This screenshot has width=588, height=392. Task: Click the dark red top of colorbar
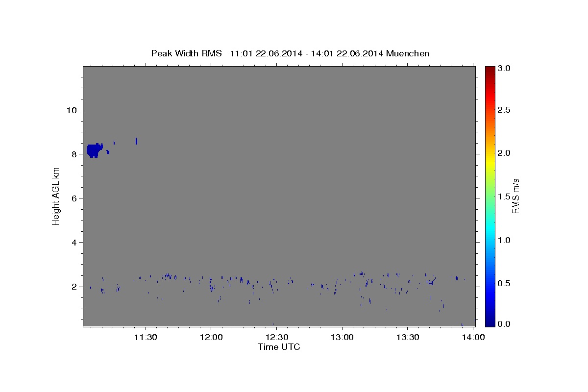(490, 70)
